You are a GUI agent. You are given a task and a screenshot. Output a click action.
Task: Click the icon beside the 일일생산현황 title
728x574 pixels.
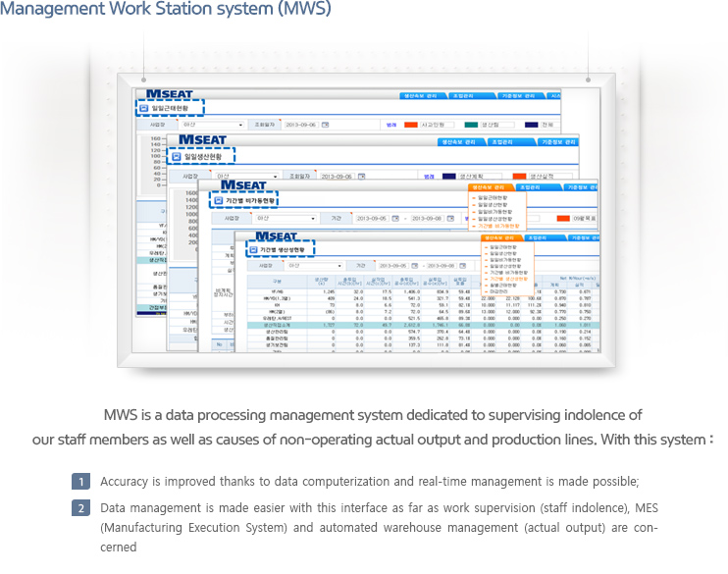coord(177,157)
